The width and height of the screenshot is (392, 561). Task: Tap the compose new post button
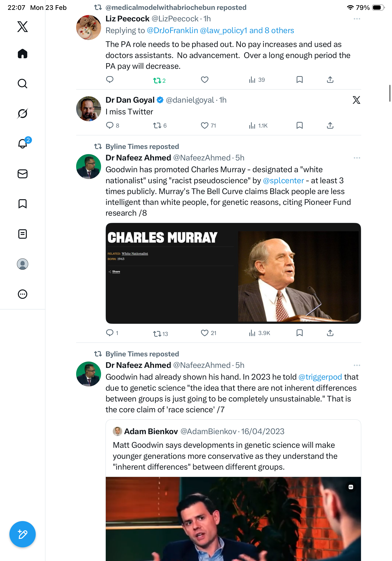(x=23, y=534)
